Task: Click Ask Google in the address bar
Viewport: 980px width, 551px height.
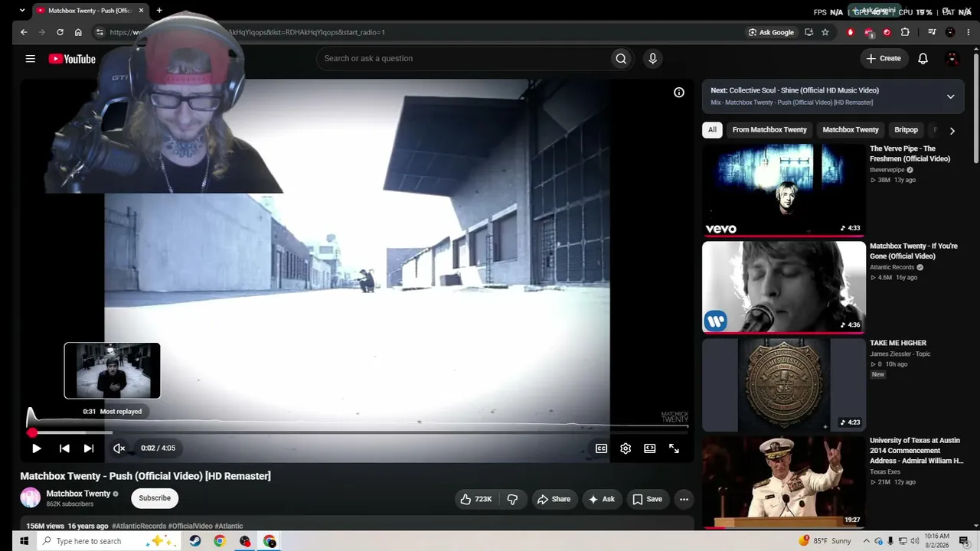Action: pyautogui.click(x=771, y=32)
